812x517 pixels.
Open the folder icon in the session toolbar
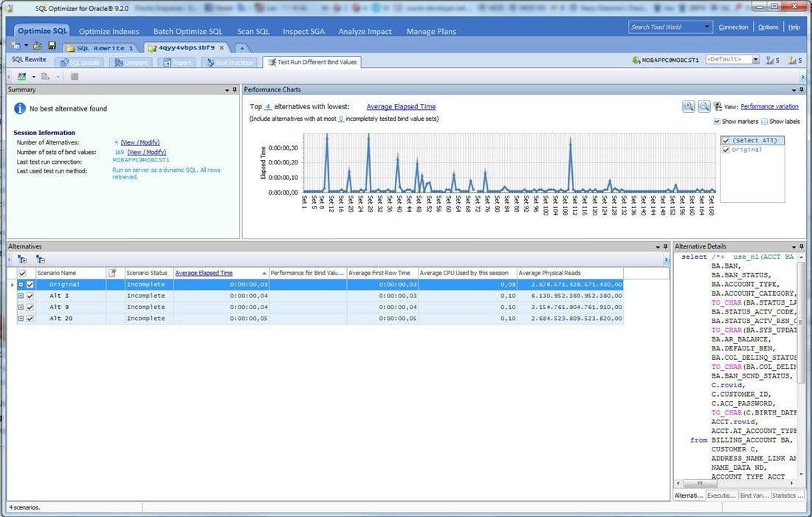point(38,46)
